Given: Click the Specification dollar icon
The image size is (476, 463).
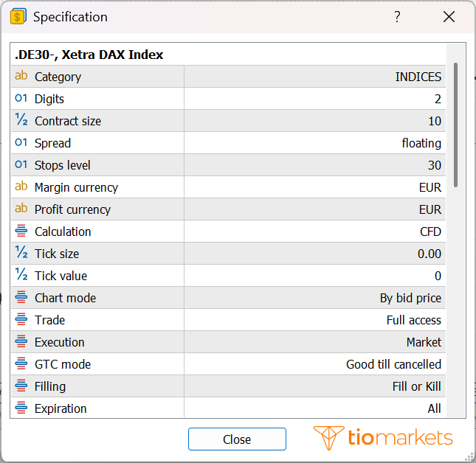Looking at the screenshot, I should click(18, 16).
